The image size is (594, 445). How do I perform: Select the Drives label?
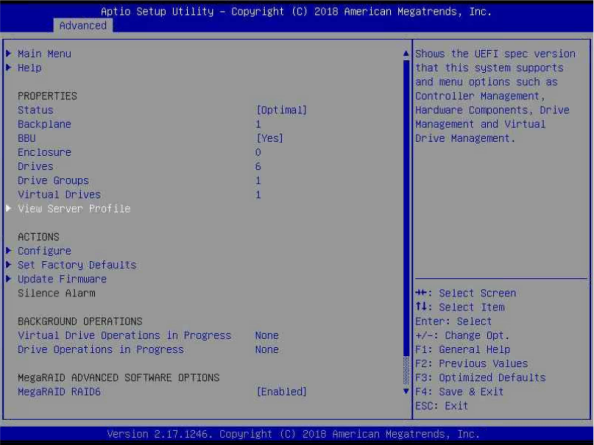pyautogui.click(x=36, y=166)
